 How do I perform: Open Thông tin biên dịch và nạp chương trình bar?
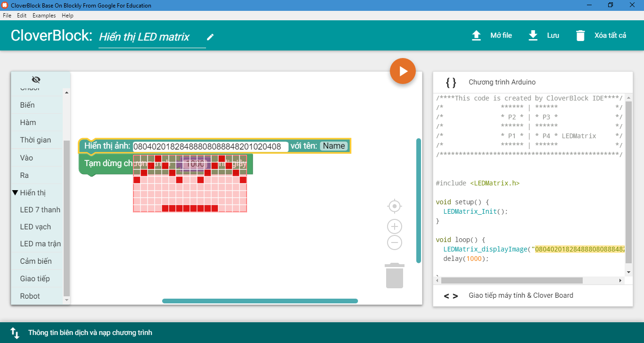click(x=90, y=333)
